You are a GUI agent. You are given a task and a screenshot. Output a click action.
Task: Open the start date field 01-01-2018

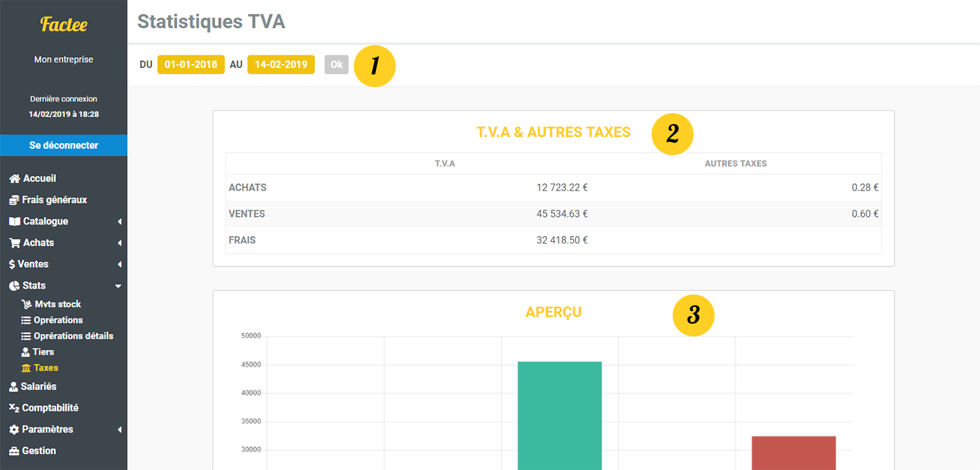(x=190, y=64)
